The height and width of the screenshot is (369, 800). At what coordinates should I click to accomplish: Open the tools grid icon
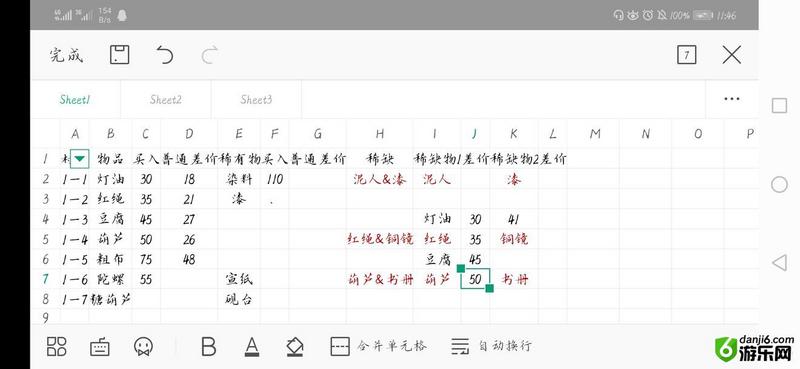pos(57,346)
